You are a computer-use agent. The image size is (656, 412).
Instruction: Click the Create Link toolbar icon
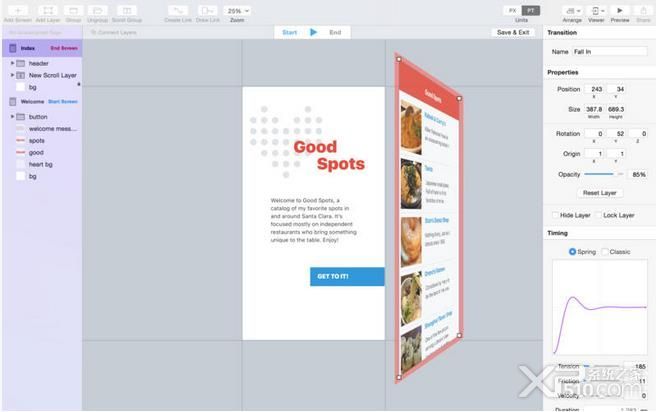point(178,10)
